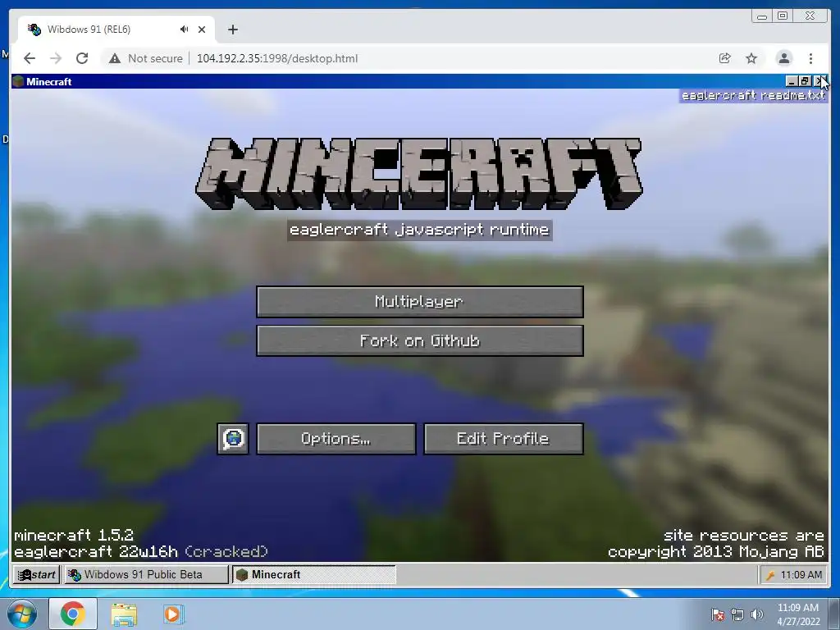Viewport: 840px width, 630px height.
Task: Open a new browser tab
Action: coord(232,30)
